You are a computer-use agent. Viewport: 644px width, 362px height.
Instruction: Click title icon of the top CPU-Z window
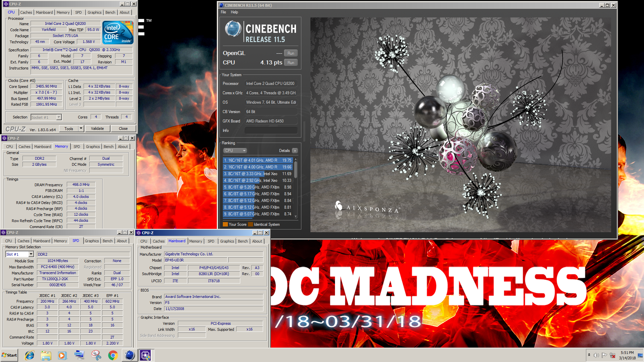pyautogui.click(x=5, y=4)
